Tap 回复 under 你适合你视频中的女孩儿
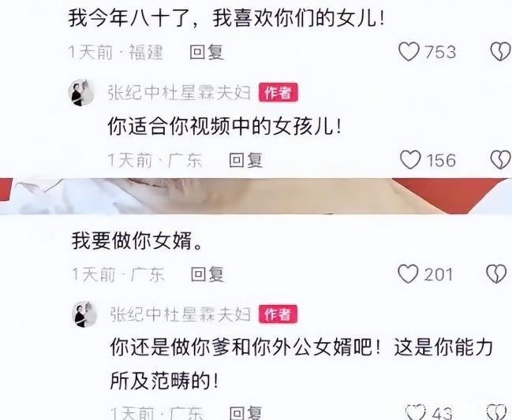This screenshot has width=512, height=420. pyautogui.click(x=246, y=160)
